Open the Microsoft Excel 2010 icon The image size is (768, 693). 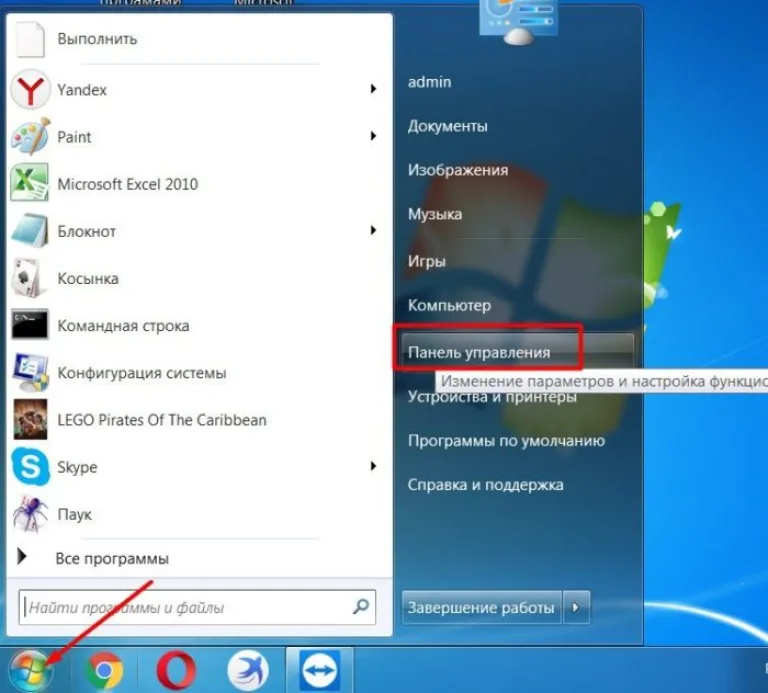tap(30, 183)
